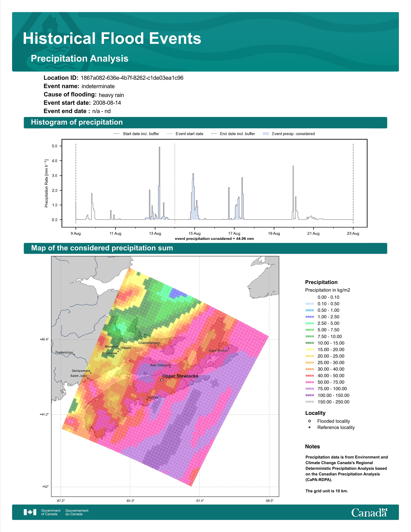
Task: Click the 5.0 y-axis tick label
Action: [54, 146]
